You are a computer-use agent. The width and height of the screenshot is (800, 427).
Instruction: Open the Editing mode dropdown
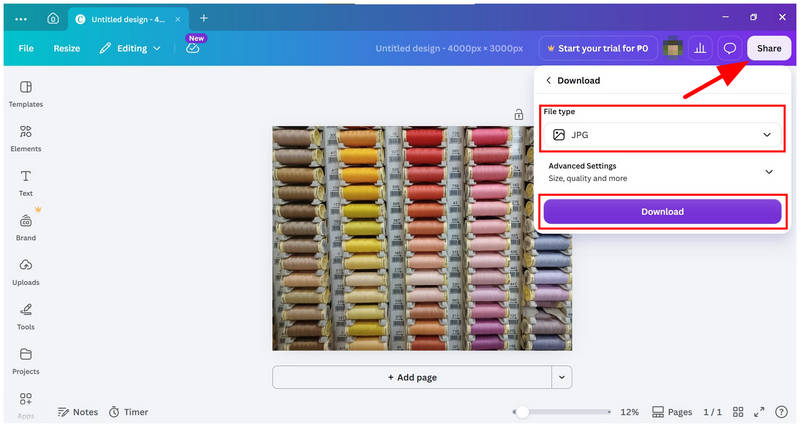click(130, 48)
